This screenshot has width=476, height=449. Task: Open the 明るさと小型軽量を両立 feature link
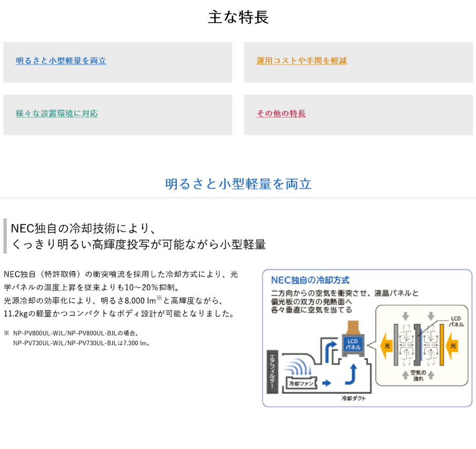coord(61,61)
